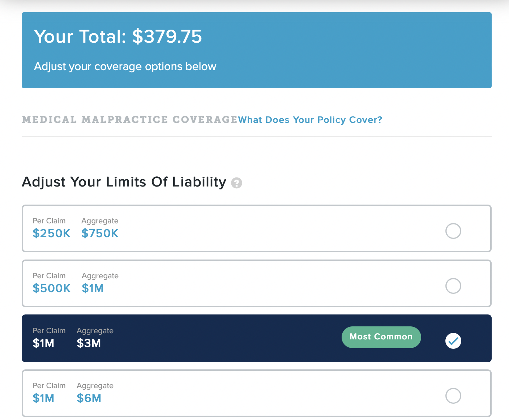Click the Adjust your coverage options text
Screen dimensions: 509x420
(x=125, y=67)
